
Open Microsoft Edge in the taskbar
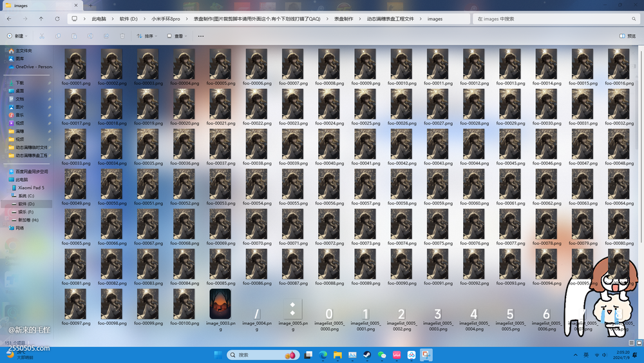(323, 355)
